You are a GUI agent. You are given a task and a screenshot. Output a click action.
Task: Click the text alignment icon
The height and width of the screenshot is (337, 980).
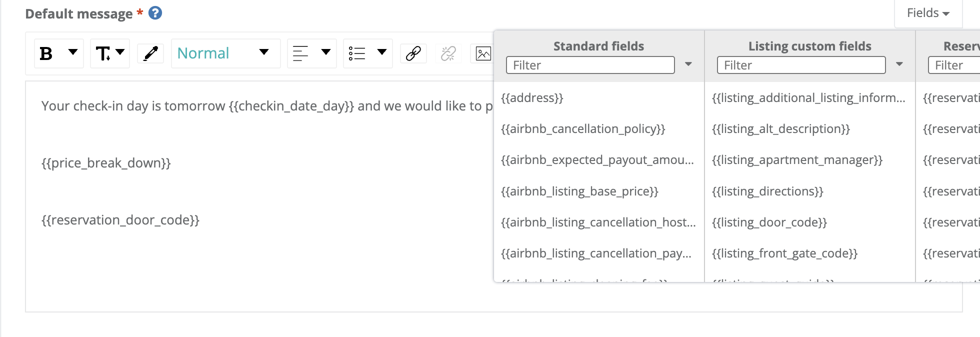[300, 53]
